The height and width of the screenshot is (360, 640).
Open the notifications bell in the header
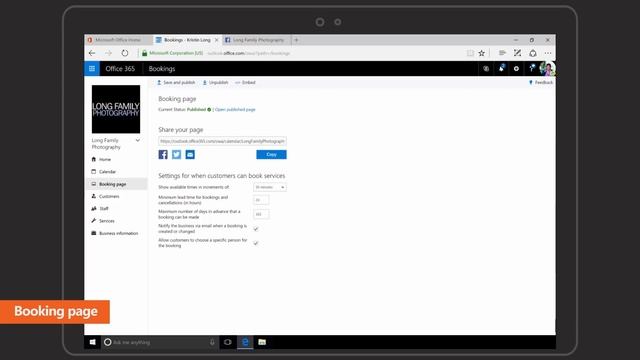click(501, 69)
